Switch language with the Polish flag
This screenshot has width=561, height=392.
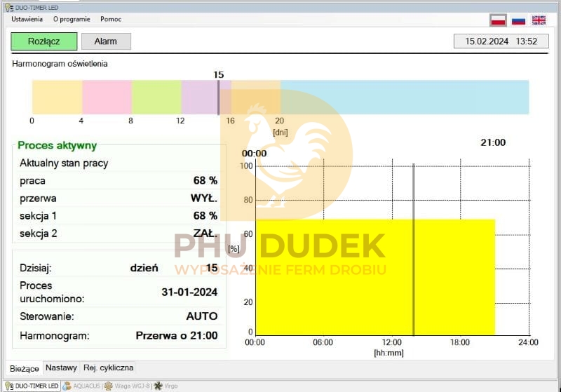coord(498,20)
